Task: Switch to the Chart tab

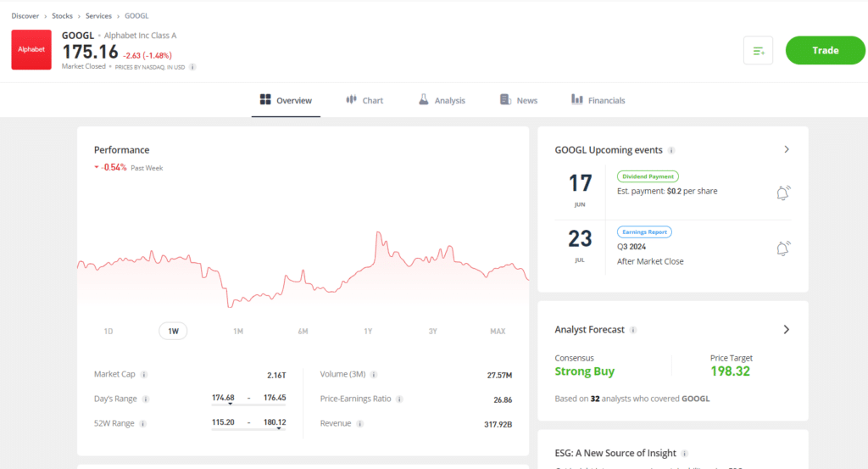Action: click(364, 100)
